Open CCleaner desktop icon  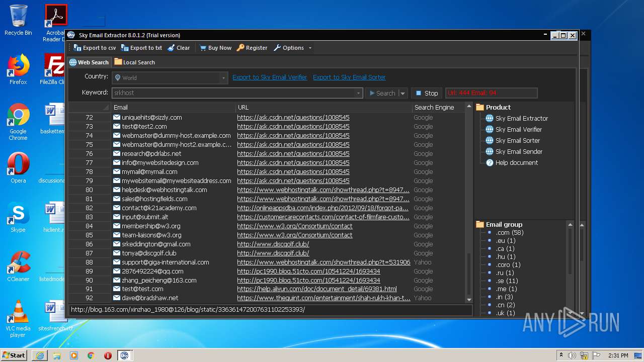coord(18,266)
